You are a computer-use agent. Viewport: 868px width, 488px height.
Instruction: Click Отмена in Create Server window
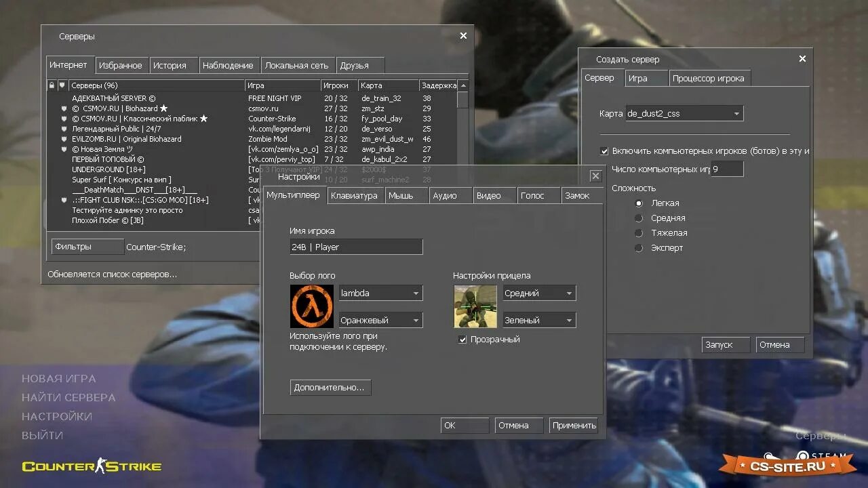pos(781,345)
